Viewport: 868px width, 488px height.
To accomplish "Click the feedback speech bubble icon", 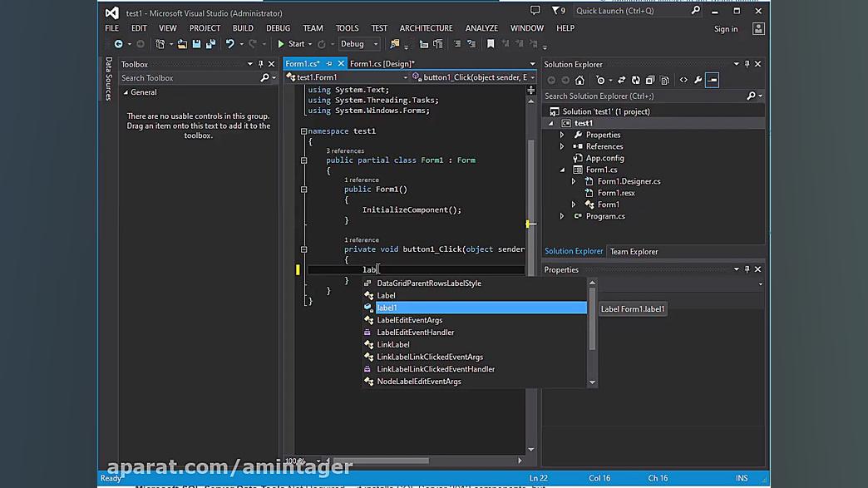I will pos(535,11).
